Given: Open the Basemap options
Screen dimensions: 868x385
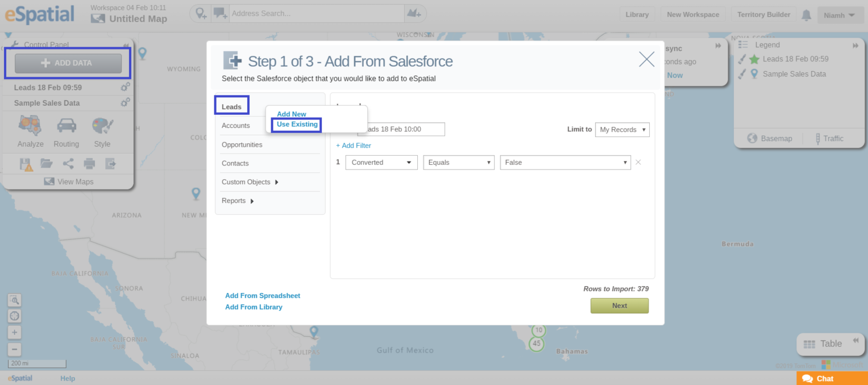Looking at the screenshot, I should (769, 138).
